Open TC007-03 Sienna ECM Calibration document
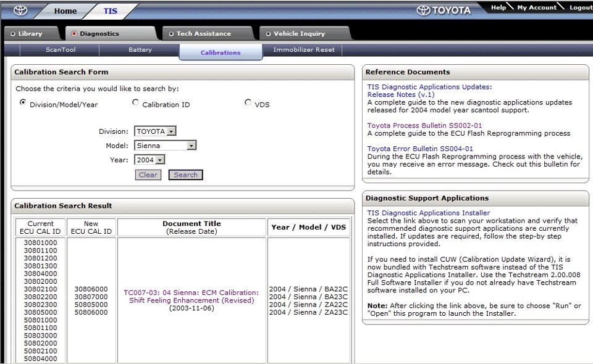 tap(191, 296)
